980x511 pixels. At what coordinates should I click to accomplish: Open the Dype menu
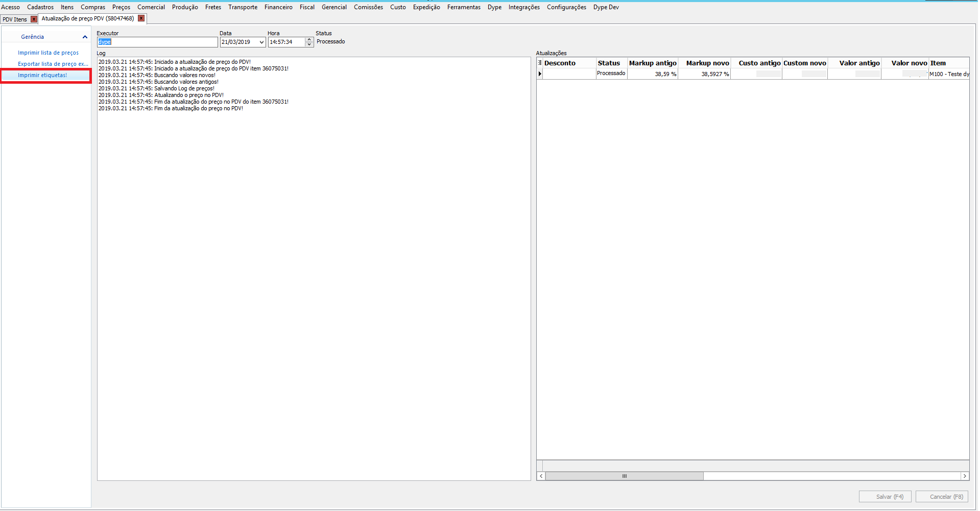coord(495,7)
